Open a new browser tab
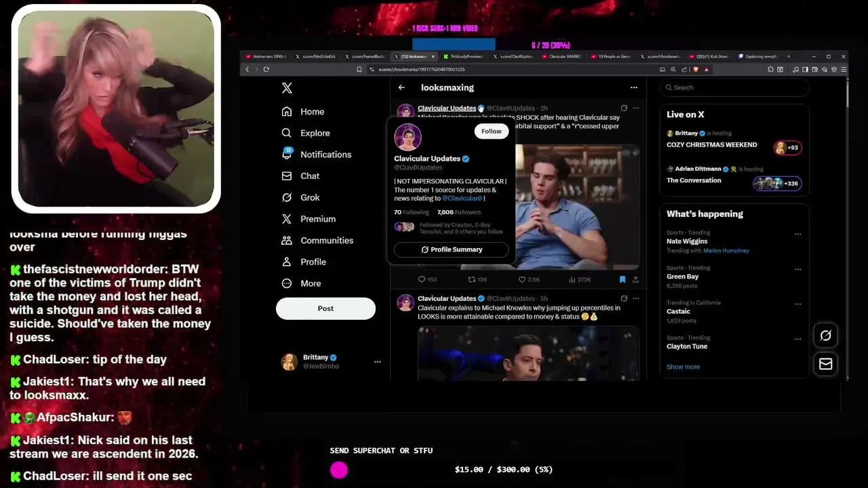The height and width of the screenshot is (488, 868). 788,57
